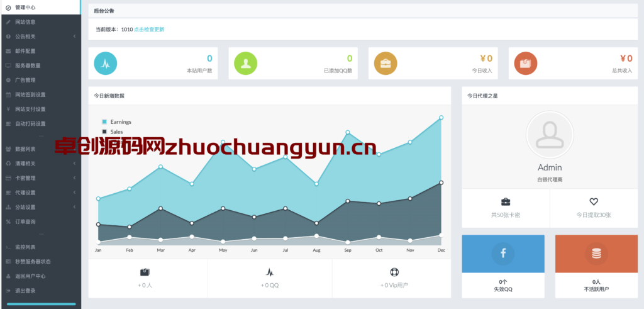This screenshot has width=644, height=309.
Task: Click the pulse icon above +0 QQ
Action: coord(270,272)
